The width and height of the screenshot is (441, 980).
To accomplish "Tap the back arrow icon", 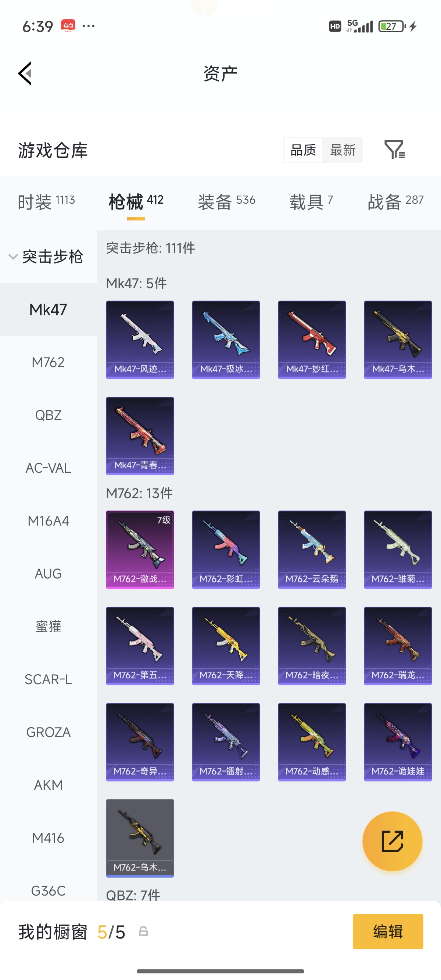I will (25, 73).
